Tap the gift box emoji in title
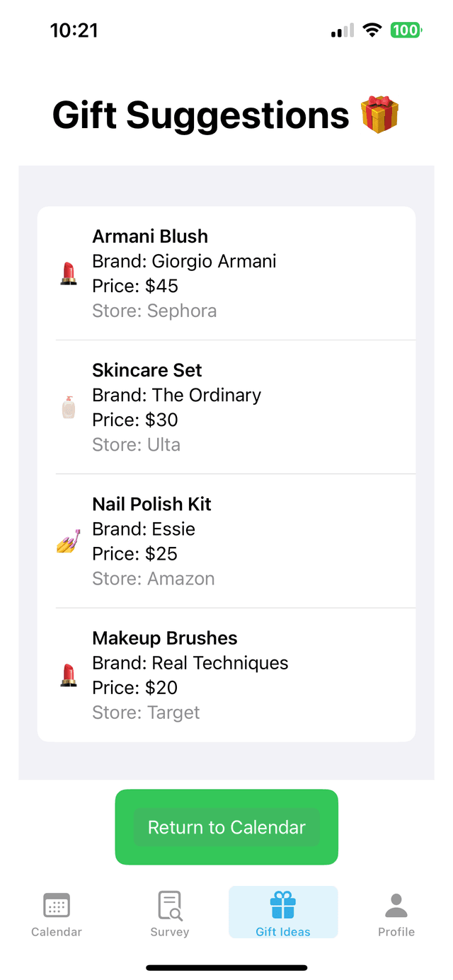 point(380,115)
